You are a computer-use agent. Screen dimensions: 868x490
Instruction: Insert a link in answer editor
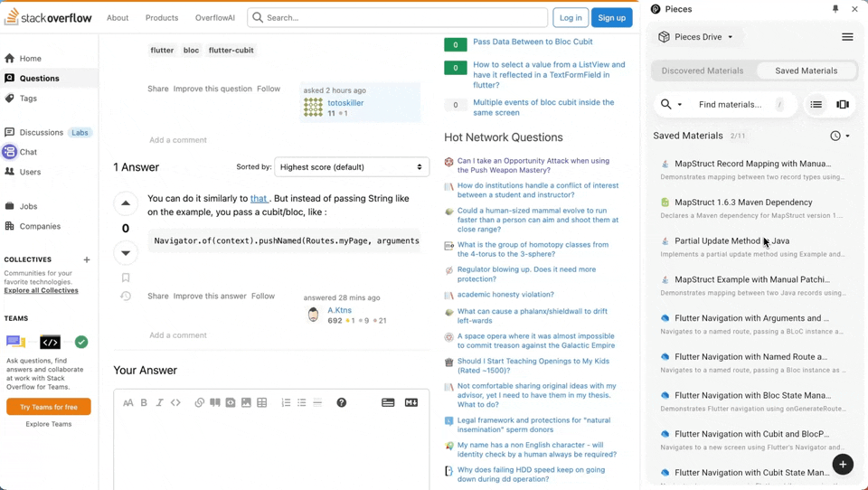[x=199, y=402]
